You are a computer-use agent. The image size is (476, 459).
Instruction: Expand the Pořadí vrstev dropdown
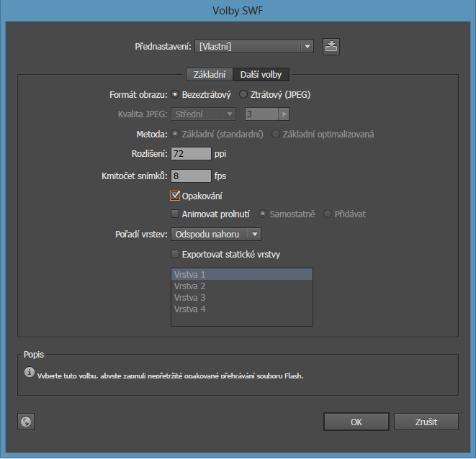[215, 234]
